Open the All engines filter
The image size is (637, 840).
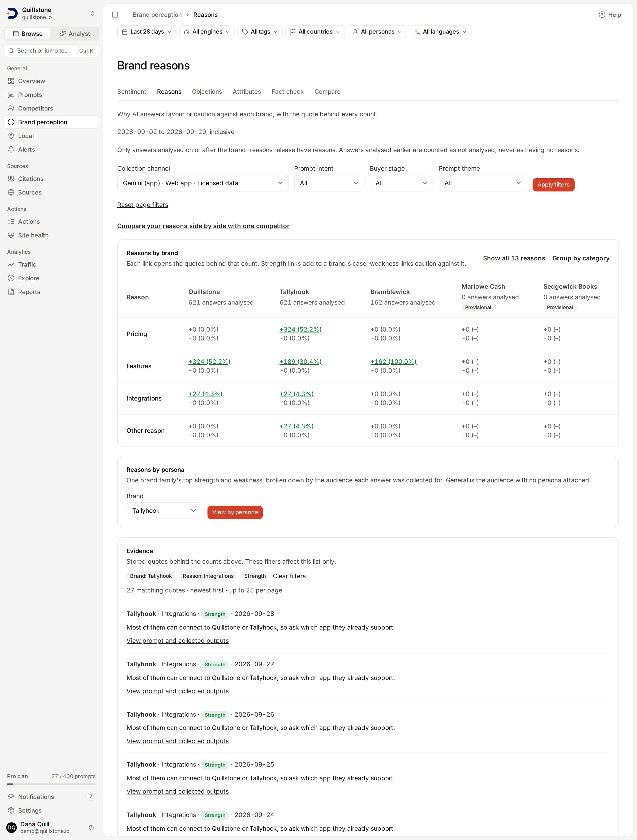pos(207,32)
